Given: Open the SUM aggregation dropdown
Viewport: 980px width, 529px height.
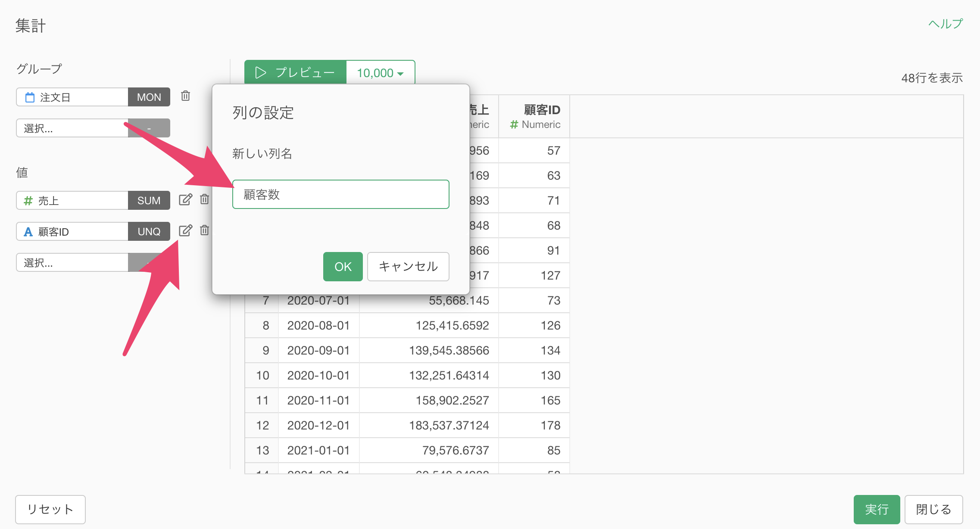Looking at the screenshot, I should [x=149, y=200].
